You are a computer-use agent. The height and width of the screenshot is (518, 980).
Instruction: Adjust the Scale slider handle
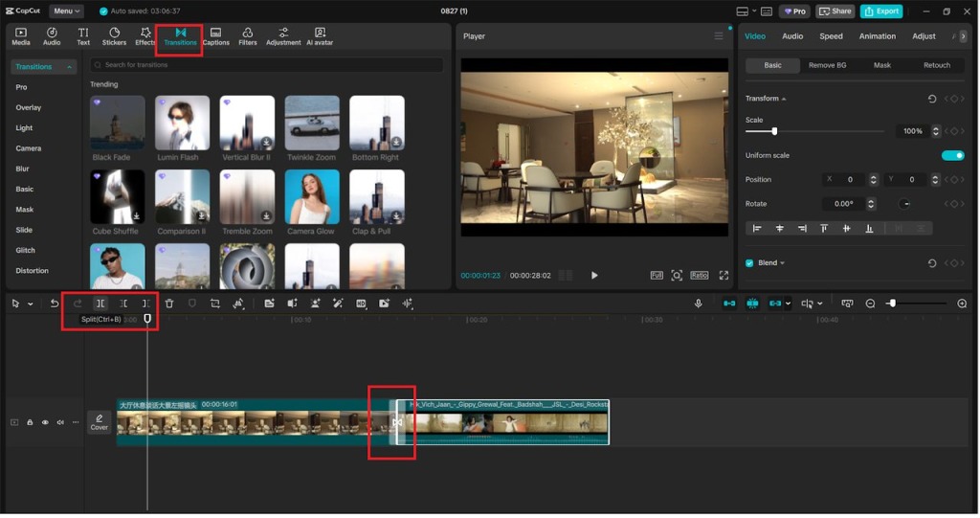pyautogui.click(x=774, y=131)
